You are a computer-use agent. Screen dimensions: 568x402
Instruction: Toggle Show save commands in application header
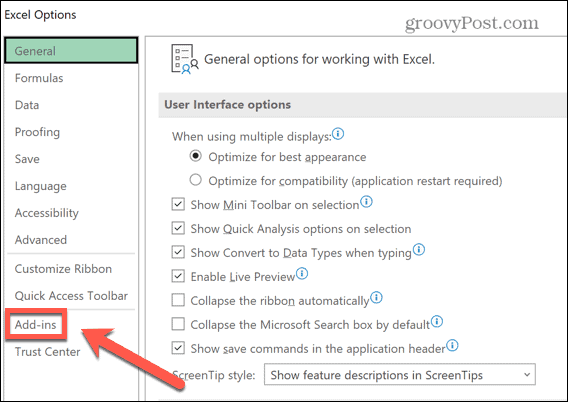pos(178,348)
